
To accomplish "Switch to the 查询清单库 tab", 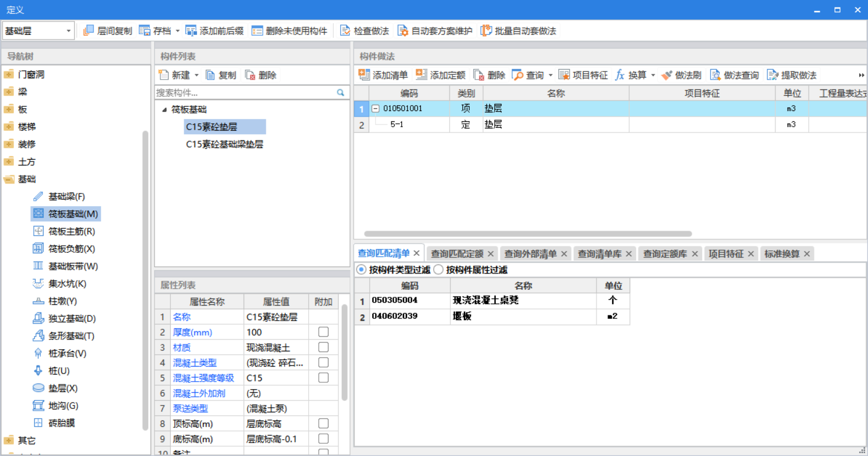I will coord(599,254).
